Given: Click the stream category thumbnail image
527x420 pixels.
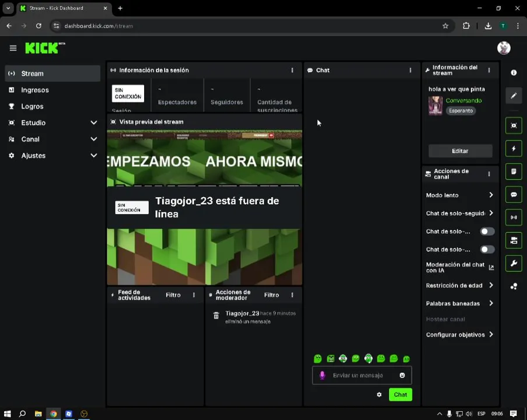Looking at the screenshot, I should (x=435, y=106).
